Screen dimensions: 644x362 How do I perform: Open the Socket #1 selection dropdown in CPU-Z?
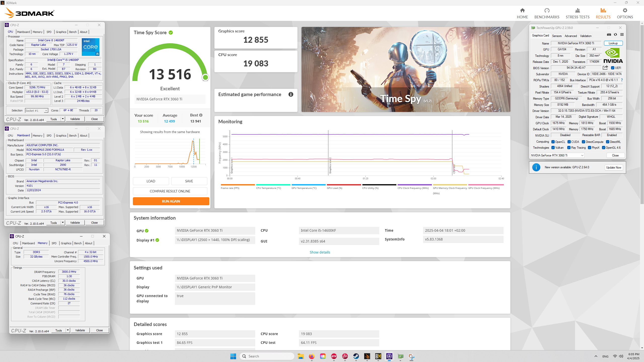[36, 110]
